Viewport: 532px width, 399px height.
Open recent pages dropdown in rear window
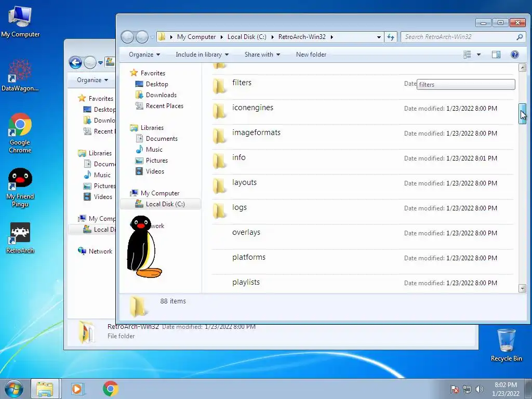pos(100,63)
